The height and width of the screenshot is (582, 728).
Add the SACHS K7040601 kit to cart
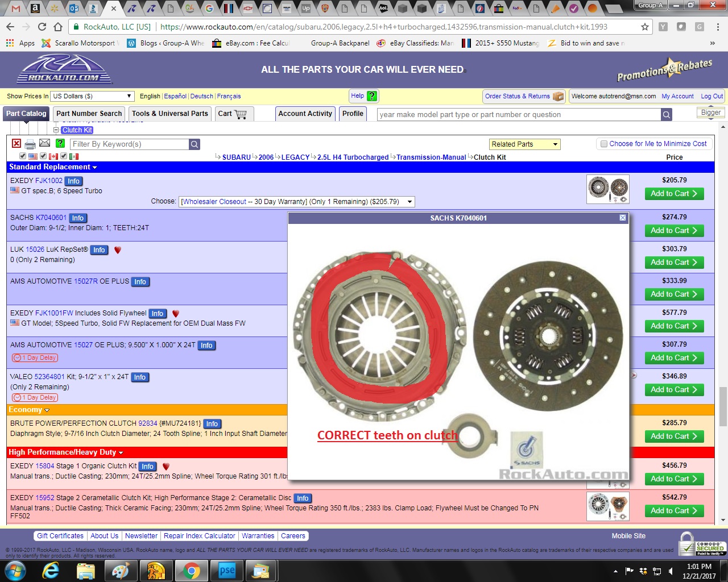pyautogui.click(x=674, y=231)
